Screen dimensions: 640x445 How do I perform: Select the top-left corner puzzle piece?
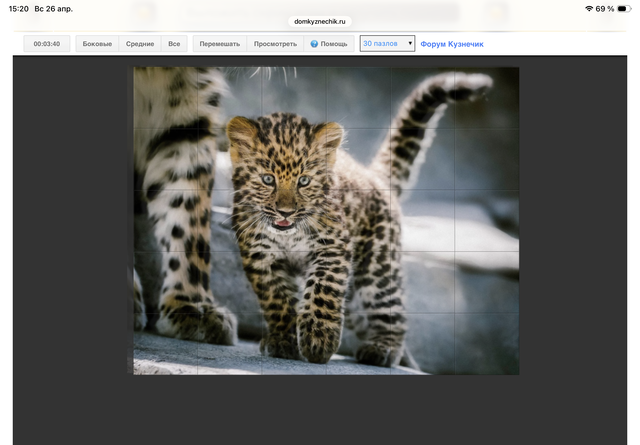[x=166, y=97]
